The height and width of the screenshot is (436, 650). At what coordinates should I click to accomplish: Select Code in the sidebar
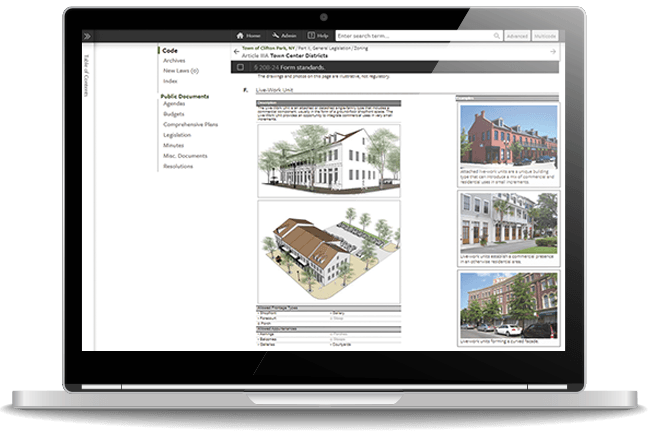click(x=170, y=51)
